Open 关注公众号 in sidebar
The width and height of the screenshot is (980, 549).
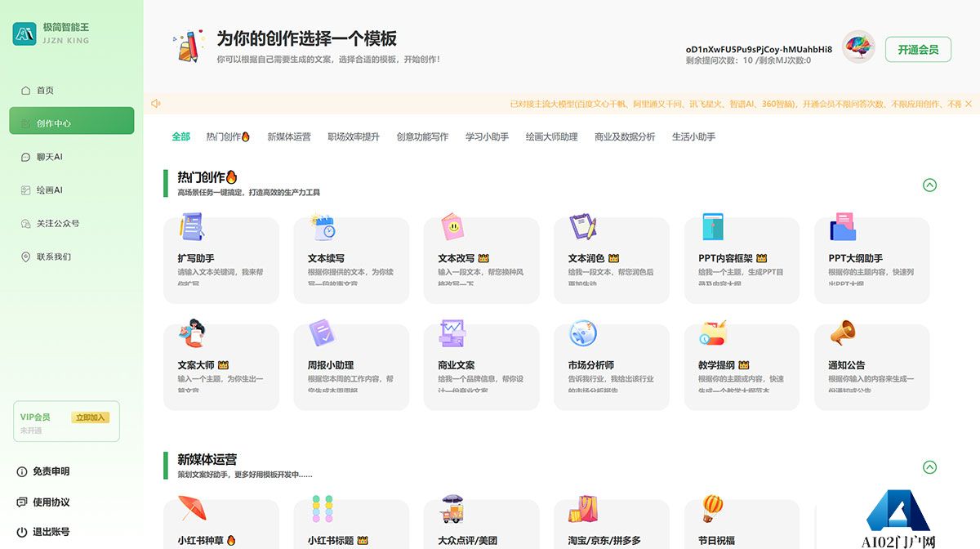tap(72, 223)
